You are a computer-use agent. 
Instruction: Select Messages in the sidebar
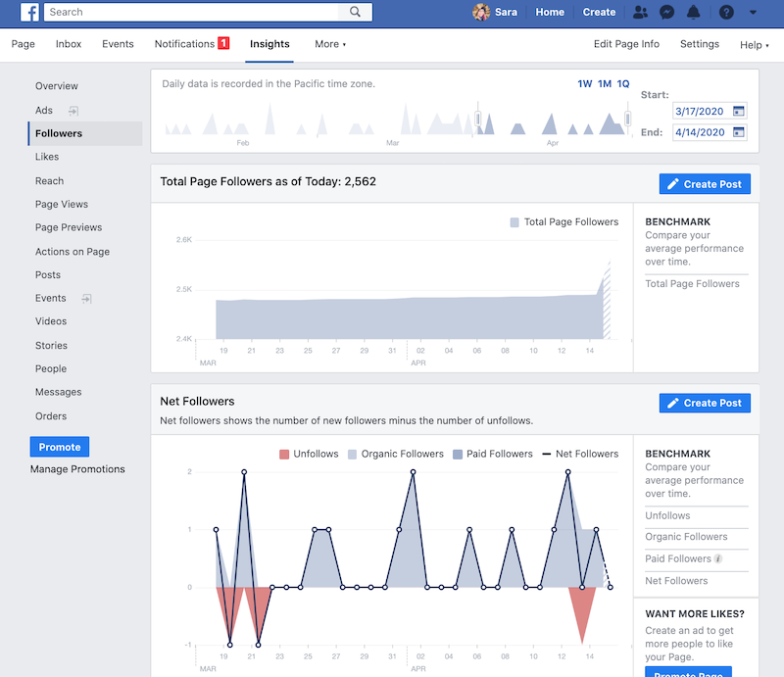pyautogui.click(x=59, y=392)
